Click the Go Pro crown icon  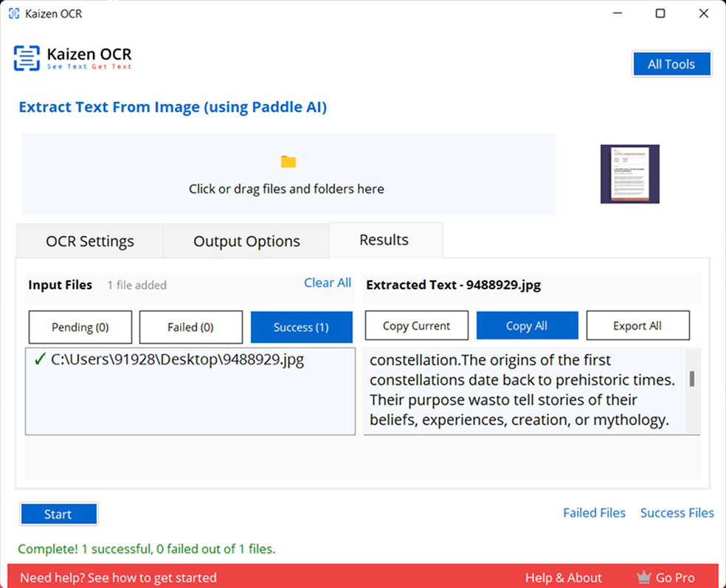[x=643, y=578]
